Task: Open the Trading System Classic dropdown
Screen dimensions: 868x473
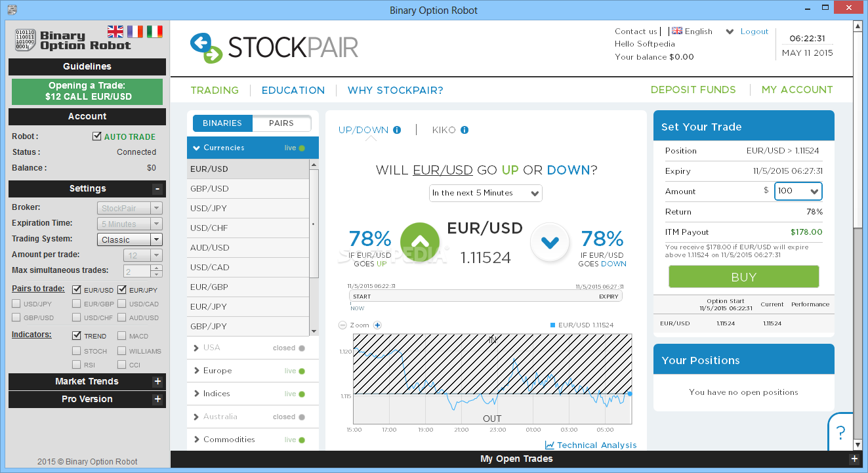Action: (130, 239)
